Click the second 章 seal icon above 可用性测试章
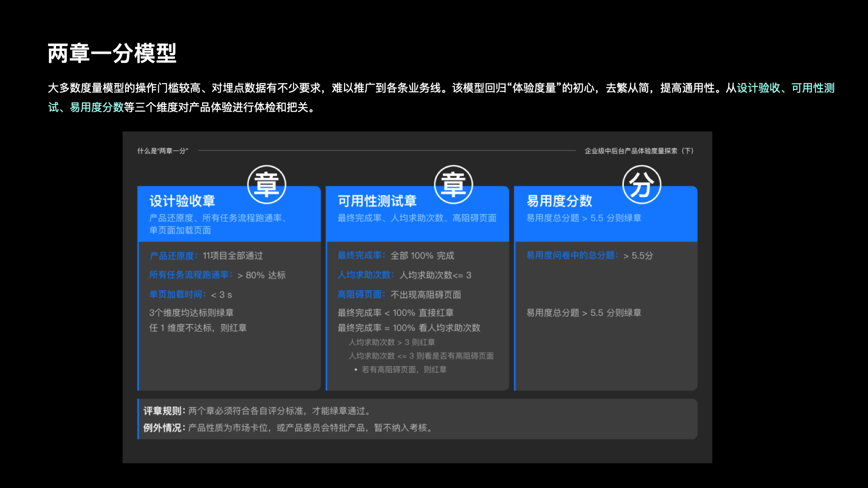Screen dimensions: 868x488 pyautogui.click(x=454, y=184)
